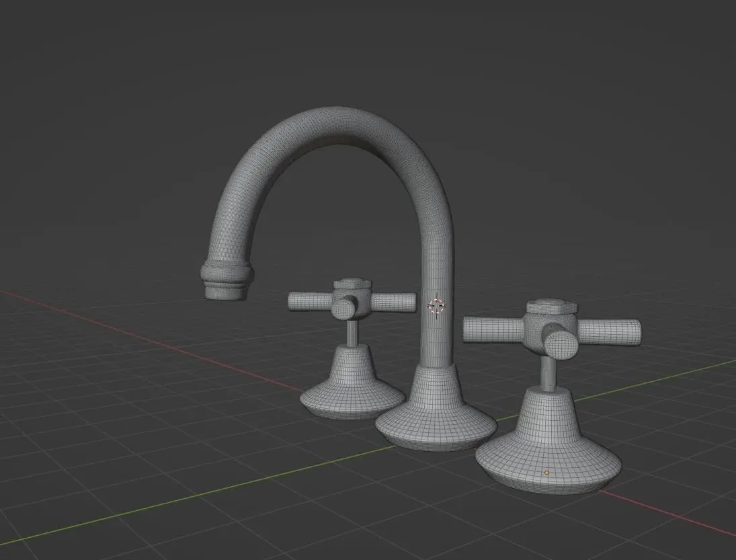Select the center spout's flared base
736x560 pixels.
click(x=436, y=408)
